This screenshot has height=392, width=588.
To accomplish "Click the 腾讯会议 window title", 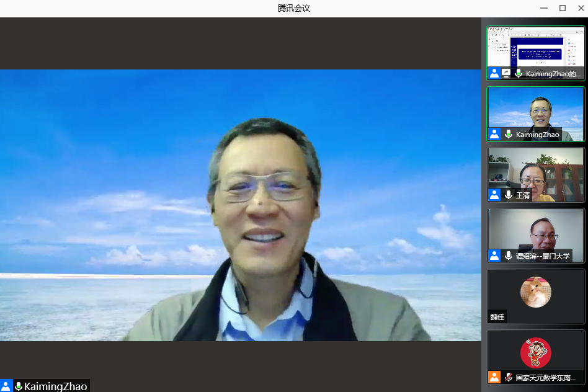I will point(294,8).
